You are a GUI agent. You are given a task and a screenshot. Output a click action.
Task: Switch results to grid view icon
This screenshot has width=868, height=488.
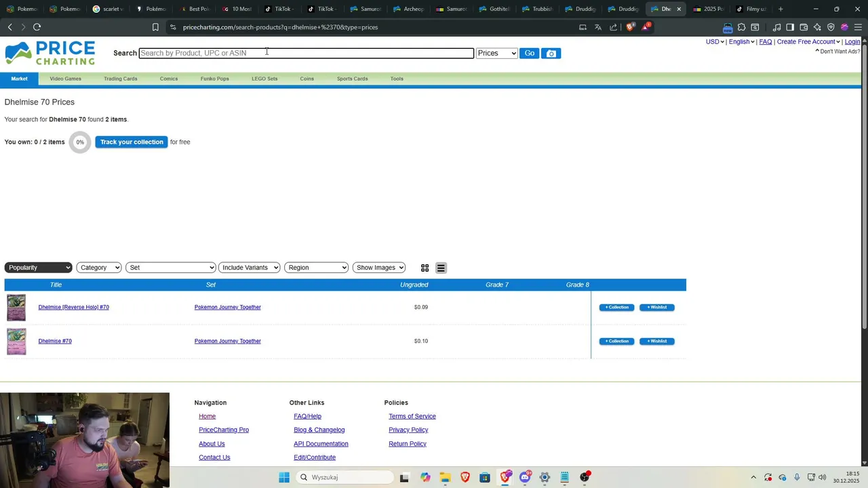tap(425, 268)
